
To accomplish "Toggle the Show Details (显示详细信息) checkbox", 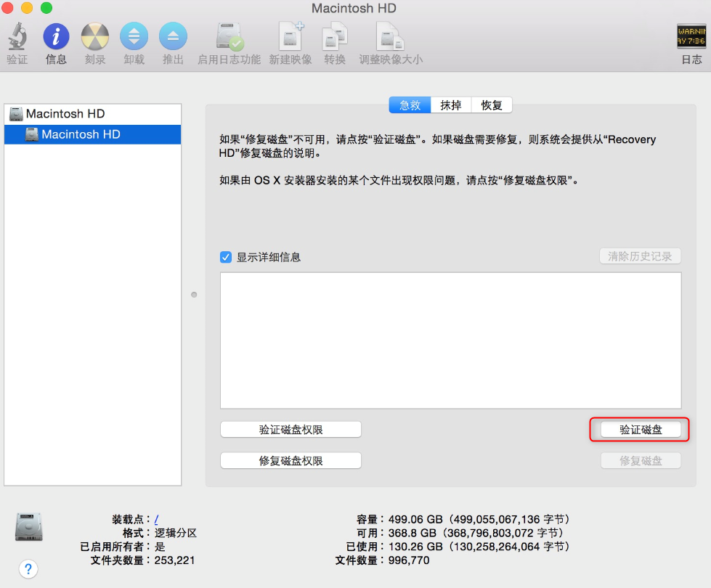I will pyautogui.click(x=226, y=258).
